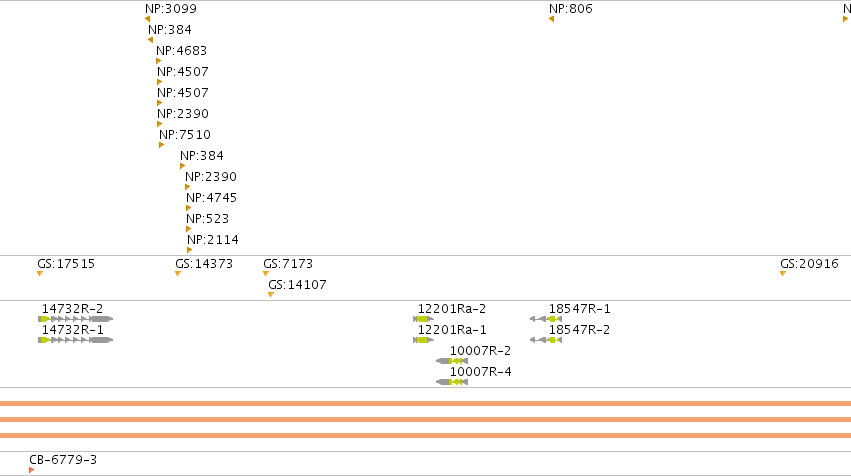Select the triangle marker under NP:2114

tap(189, 250)
